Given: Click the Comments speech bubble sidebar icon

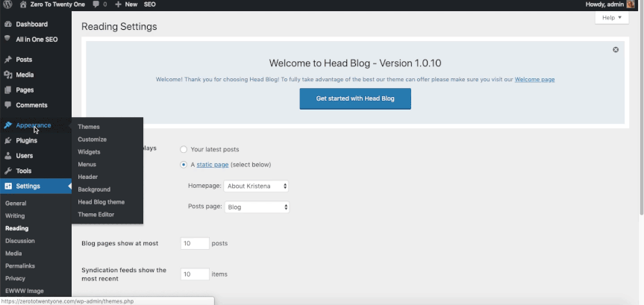Looking at the screenshot, I should tap(7, 104).
